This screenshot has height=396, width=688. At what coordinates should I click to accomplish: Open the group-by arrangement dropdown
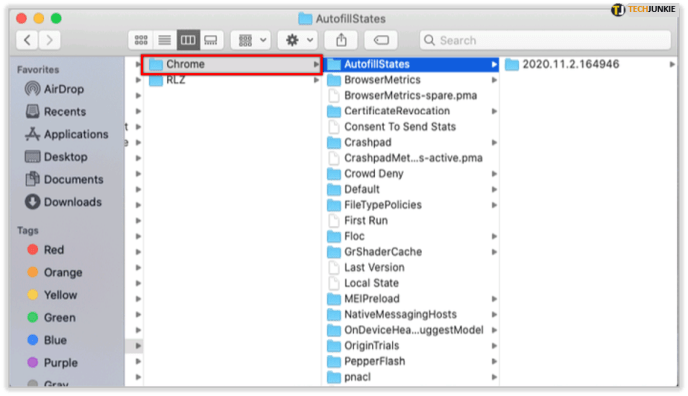pos(252,40)
